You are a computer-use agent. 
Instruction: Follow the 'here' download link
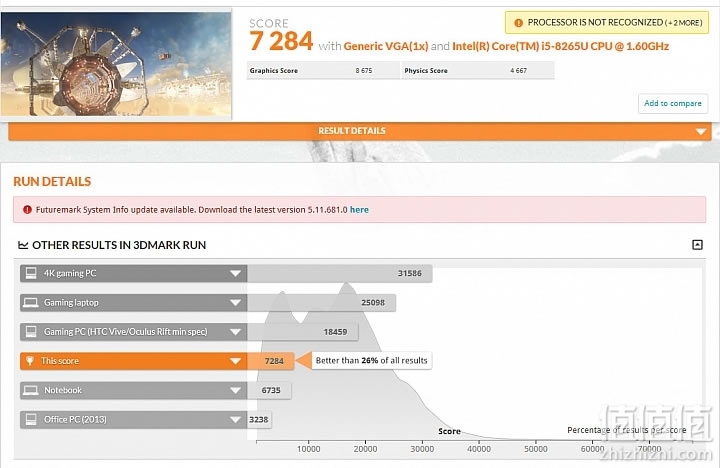[x=359, y=210]
